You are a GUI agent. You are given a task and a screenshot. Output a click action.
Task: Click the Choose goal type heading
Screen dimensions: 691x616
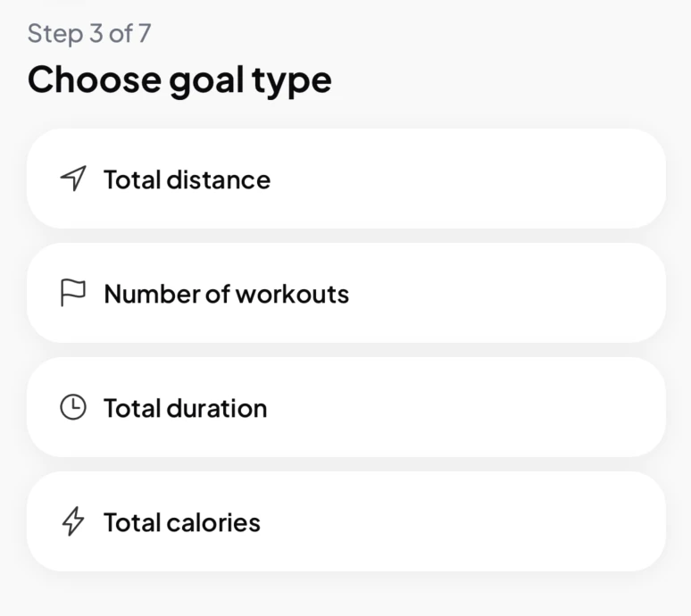point(179,80)
